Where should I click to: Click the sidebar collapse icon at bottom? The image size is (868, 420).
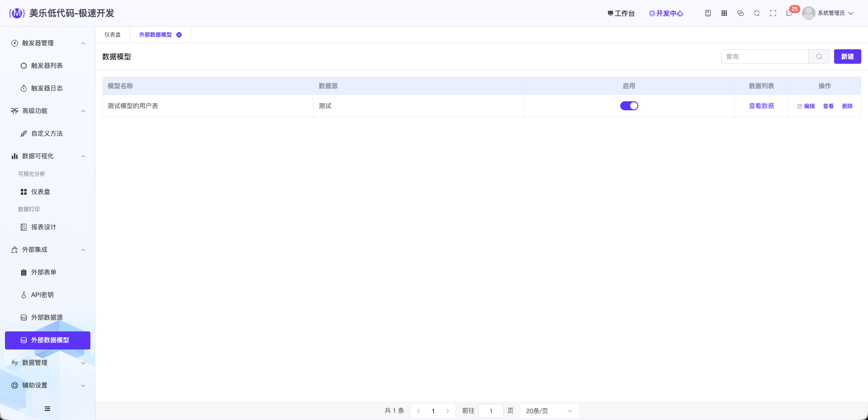coord(47,409)
